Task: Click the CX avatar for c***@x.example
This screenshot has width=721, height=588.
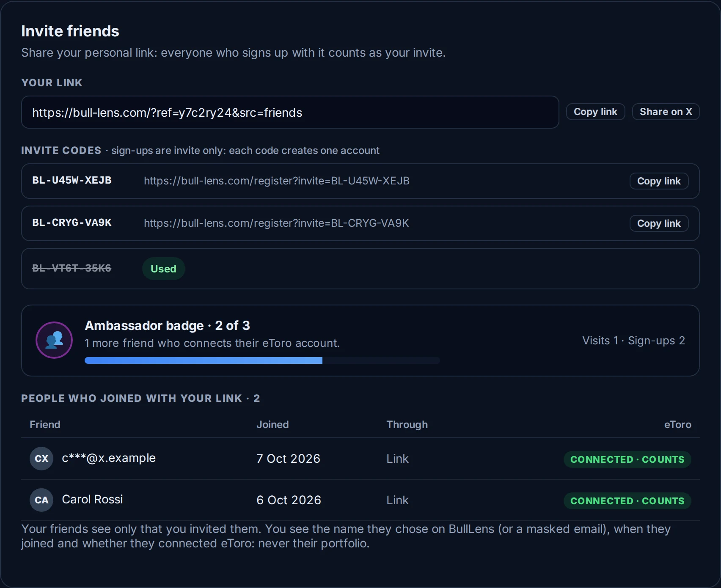Action: (41, 459)
